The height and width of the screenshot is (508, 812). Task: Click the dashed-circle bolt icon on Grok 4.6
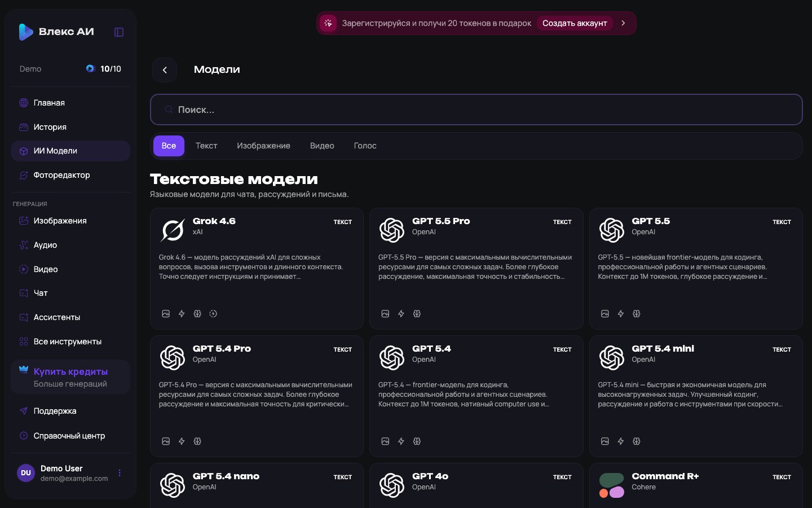point(213,314)
